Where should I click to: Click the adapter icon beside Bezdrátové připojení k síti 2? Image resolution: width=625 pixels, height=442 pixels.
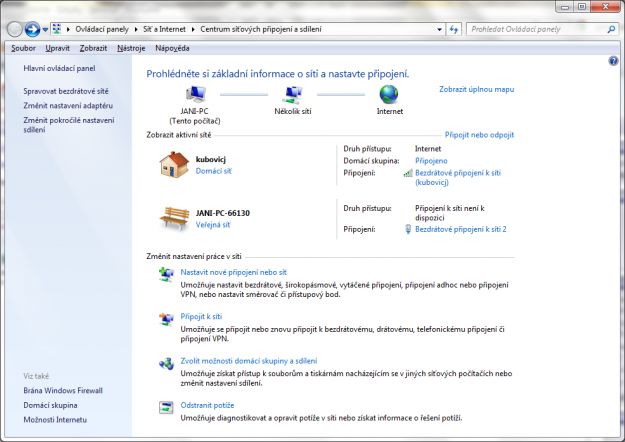point(408,229)
